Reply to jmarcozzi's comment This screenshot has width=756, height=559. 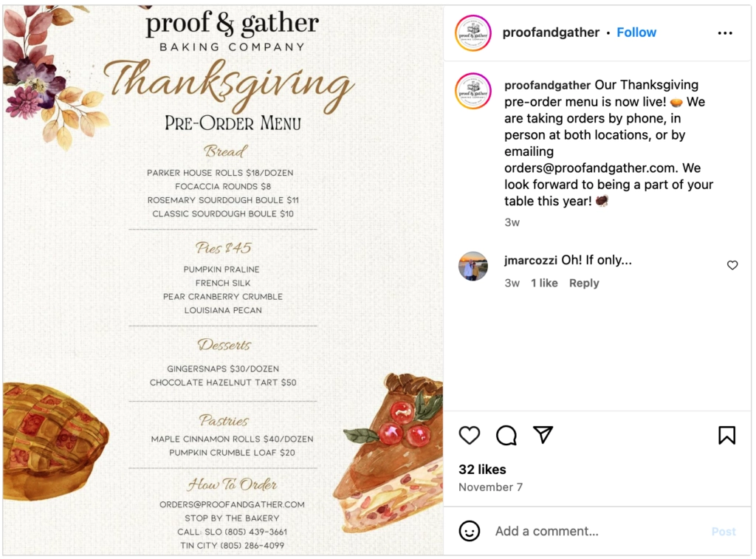click(x=584, y=283)
